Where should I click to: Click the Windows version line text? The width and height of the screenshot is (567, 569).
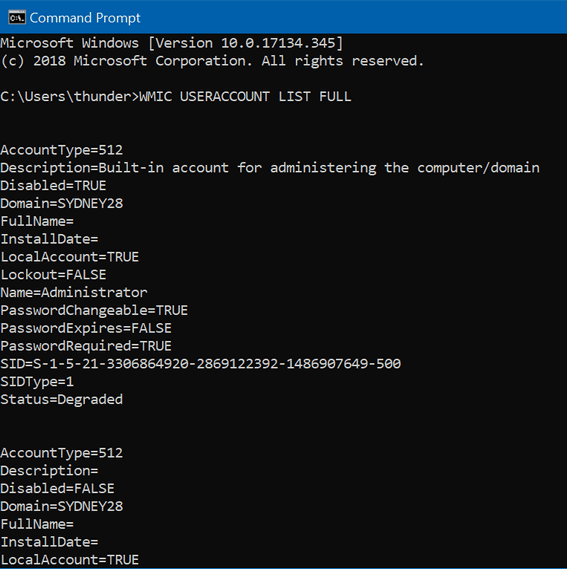click(172, 43)
